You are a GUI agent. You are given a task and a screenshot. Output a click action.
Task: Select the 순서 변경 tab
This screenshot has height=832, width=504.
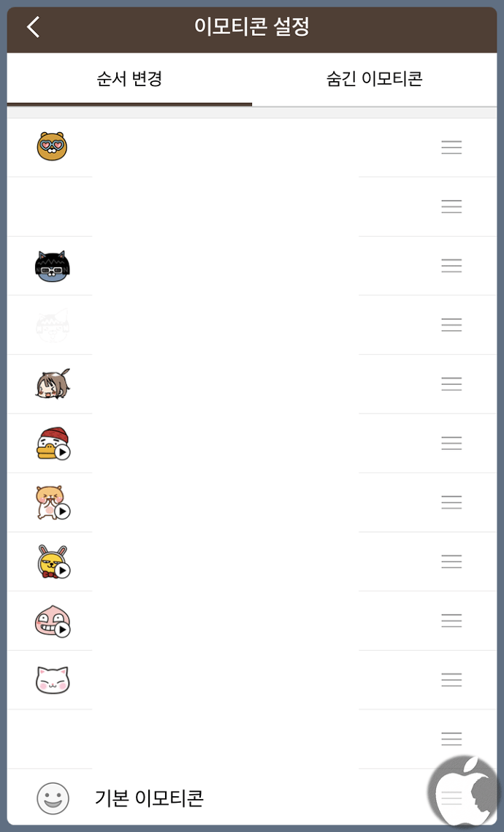point(129,79)
